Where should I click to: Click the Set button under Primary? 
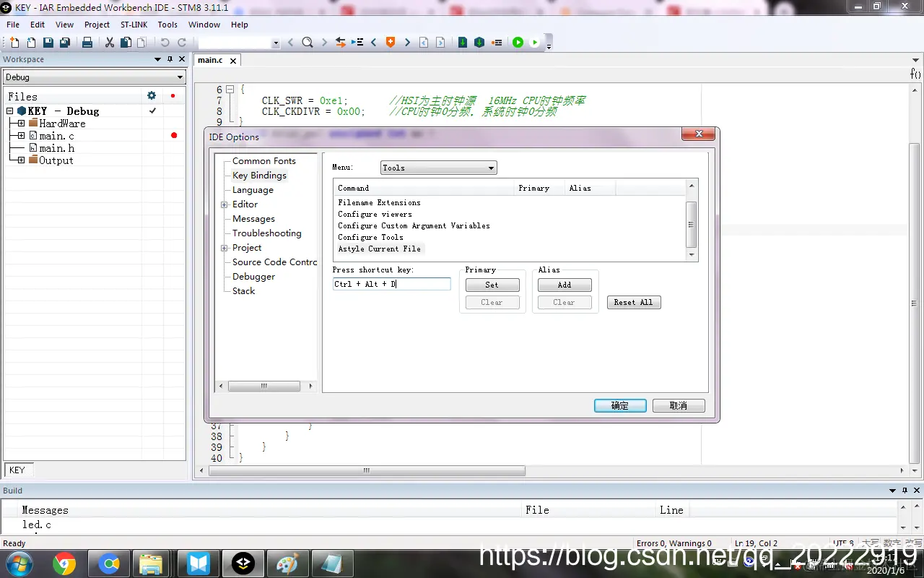point(492,285)
